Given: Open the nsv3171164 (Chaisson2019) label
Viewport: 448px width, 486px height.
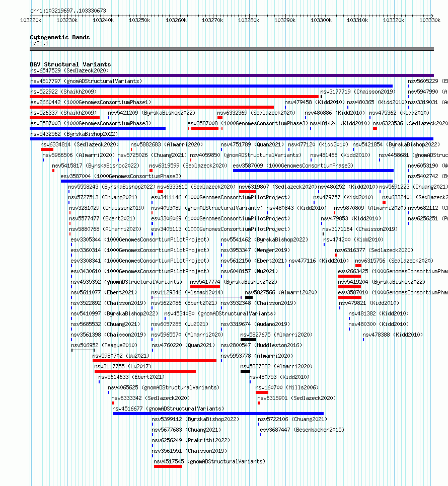Looking at the screenshot, I should coord(360,229).
